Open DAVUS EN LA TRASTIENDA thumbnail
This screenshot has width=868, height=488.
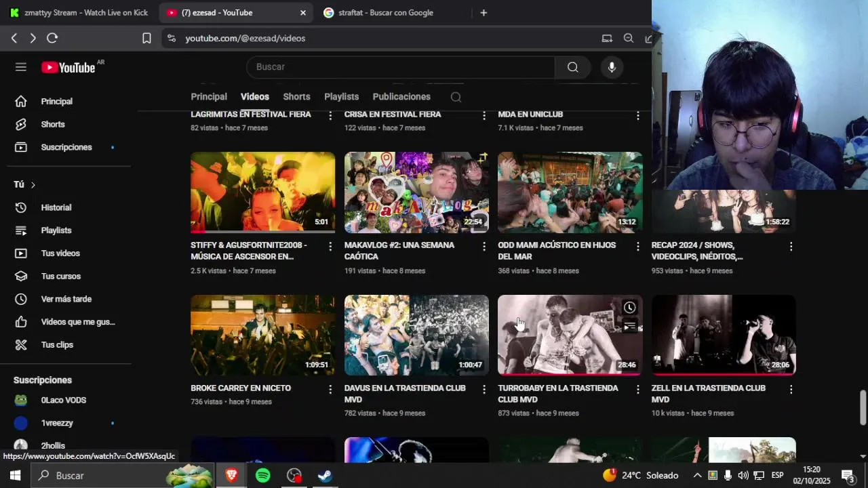click(x=416, y=335)
